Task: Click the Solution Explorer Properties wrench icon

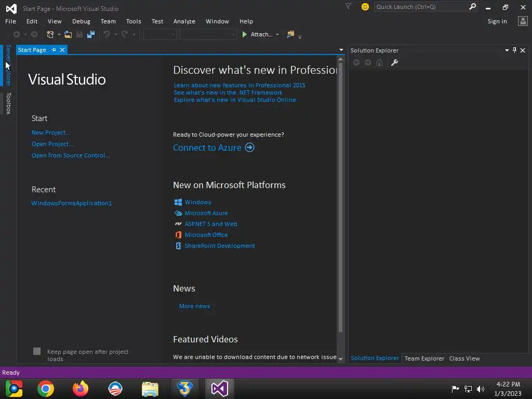Action: 394,62
